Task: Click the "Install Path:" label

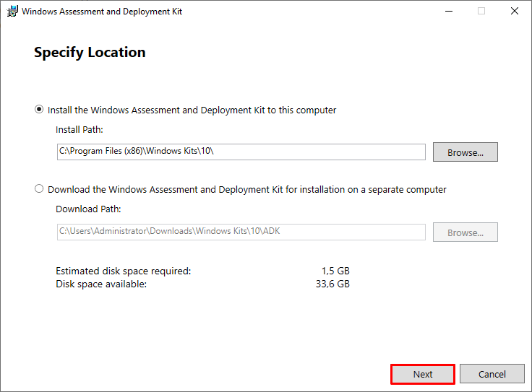Action: (79, 130)
